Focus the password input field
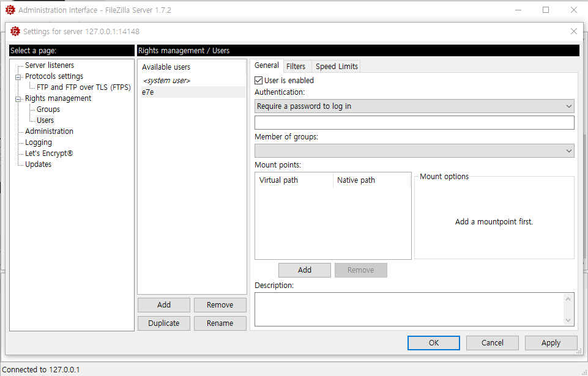Image resolution: width=588 pixels, height=376 pixels. (x=414, y=123)
